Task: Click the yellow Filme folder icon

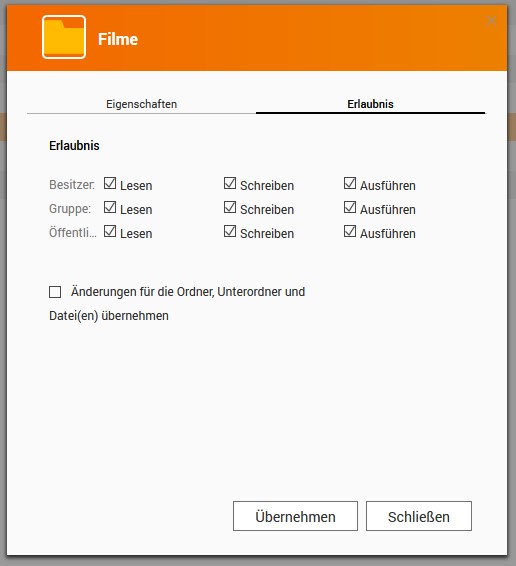Action: pyautogui.click(x=64, y=37)
